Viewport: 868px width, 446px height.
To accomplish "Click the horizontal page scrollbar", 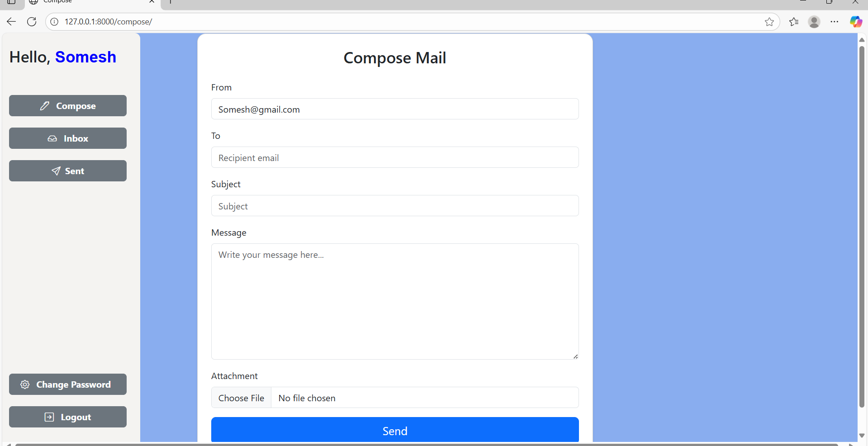I will tap(427, 445).
